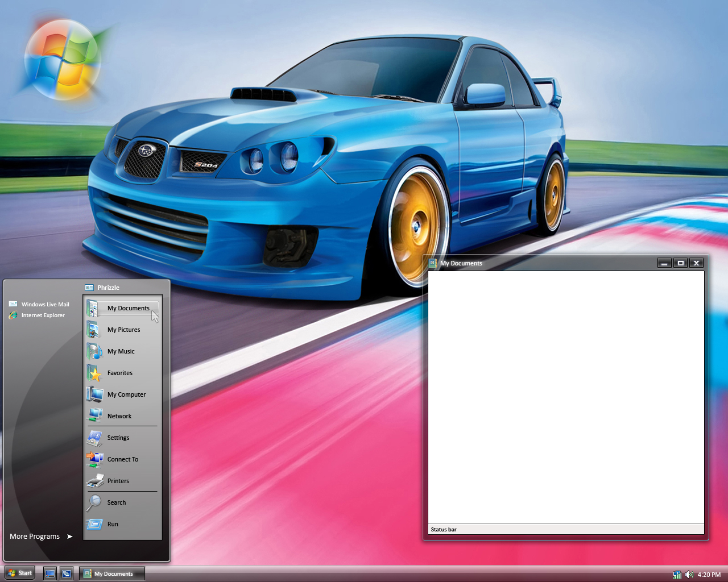
Task: Select the My Pictures menu label
Action: [123, 330]
